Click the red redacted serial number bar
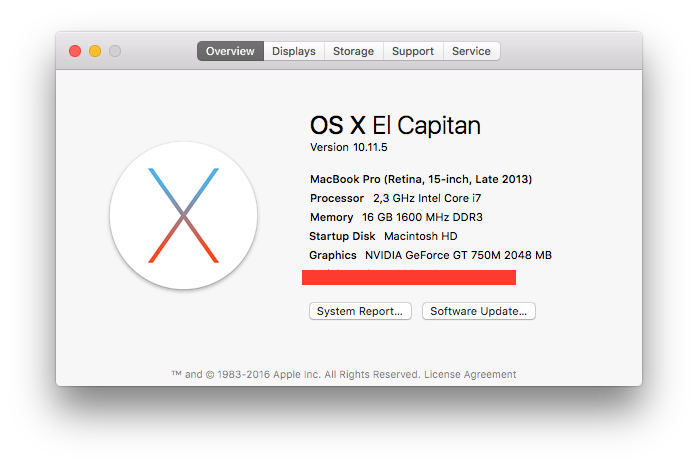This screenshot has width=698, height=466. [x=409, y=277]
